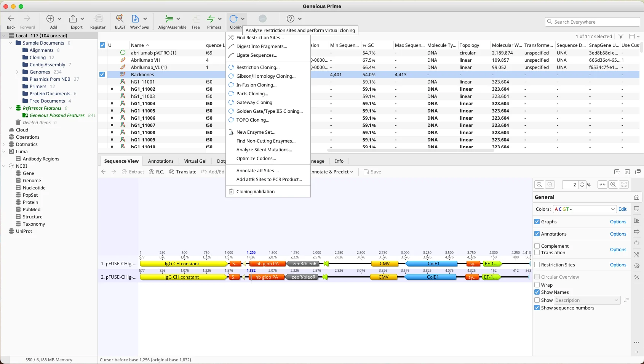Toggle the Annotations checkbox
The height and width of the screenshot is (364, 644).
[537, 234]
